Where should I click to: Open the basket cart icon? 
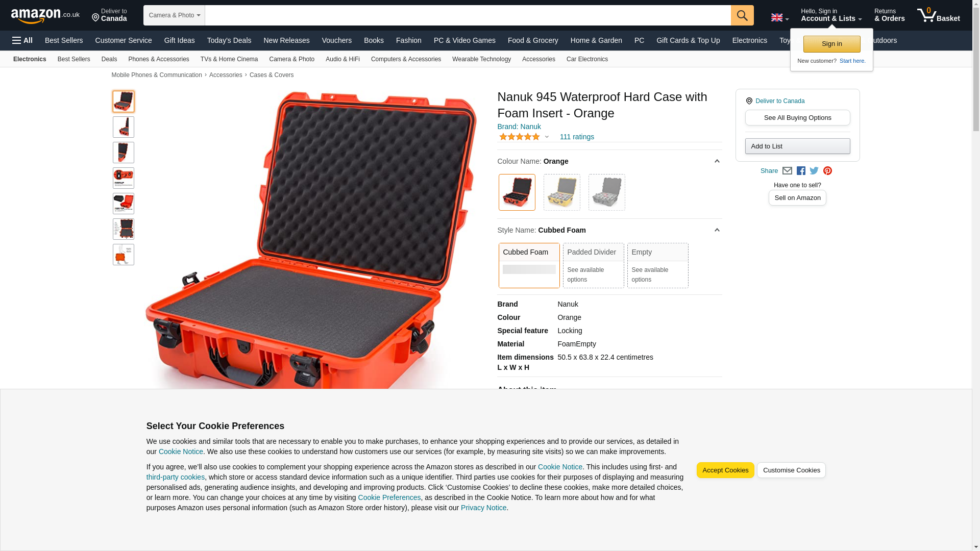(938, 15)
